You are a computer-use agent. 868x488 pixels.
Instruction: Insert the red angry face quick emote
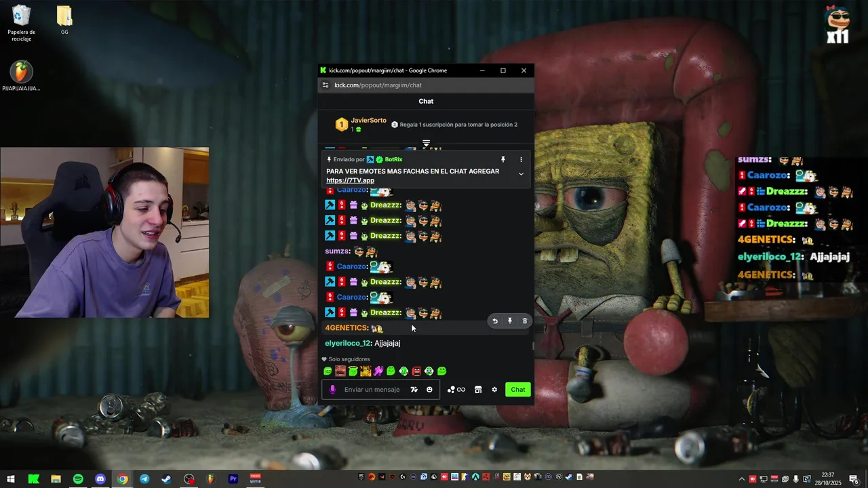coord(416,371)
